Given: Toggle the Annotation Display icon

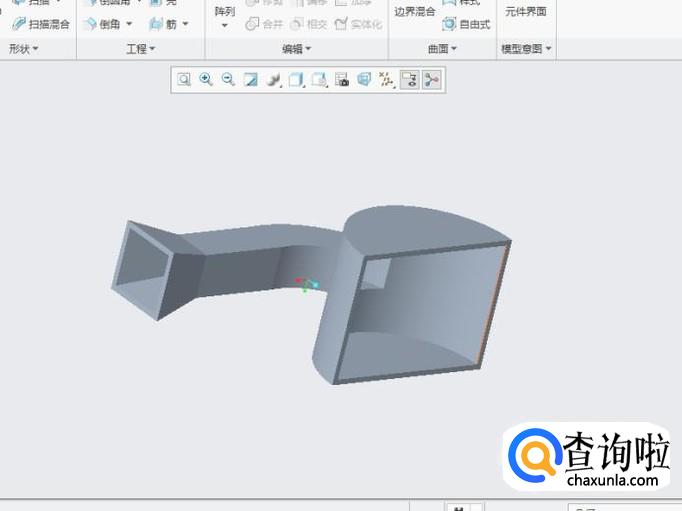Looking at the screenshot, I should tap(409, 80).
